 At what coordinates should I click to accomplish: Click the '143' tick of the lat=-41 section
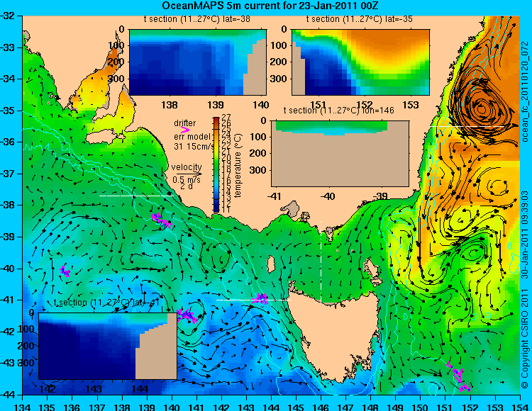click(x=94, y=389)
